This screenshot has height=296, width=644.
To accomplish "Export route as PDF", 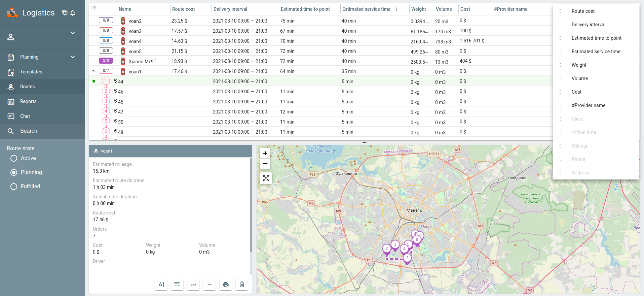I will pyautogui.click(x=210, y=284).
